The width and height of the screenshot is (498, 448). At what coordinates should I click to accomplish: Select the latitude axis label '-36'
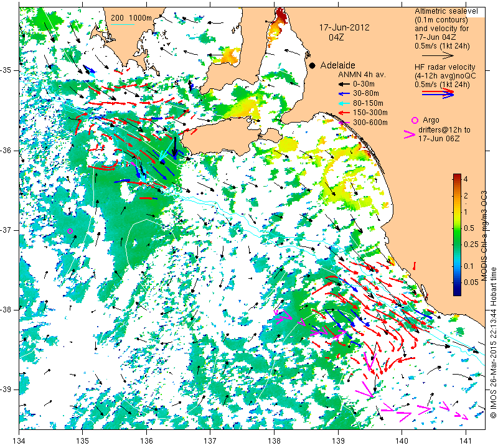click(6, 150)
